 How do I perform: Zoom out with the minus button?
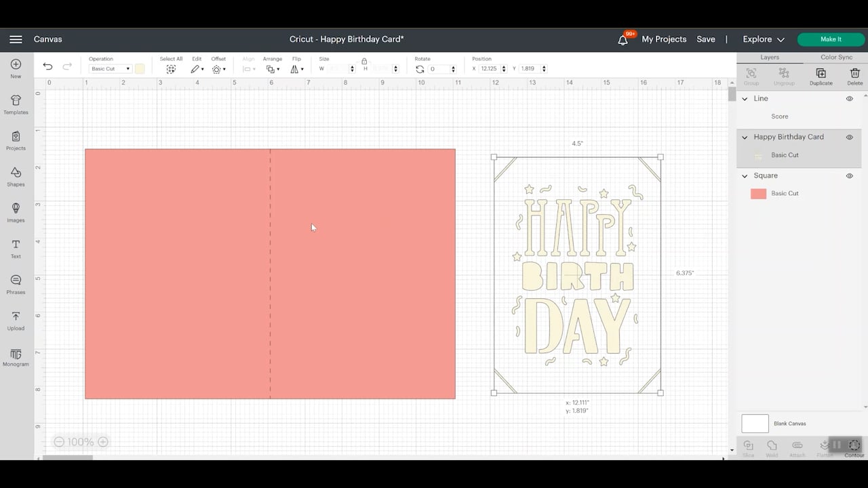pyautogui.click(x=59, y=442)
